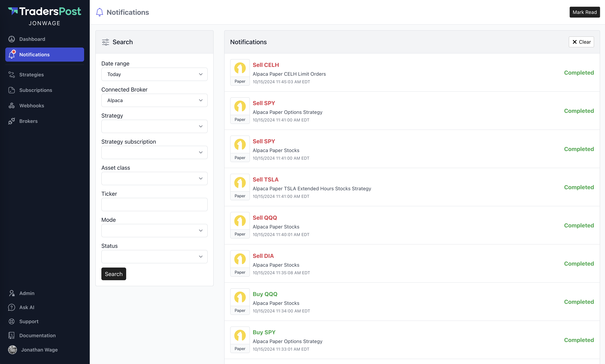This screenshot has width=605, height=364.
Task: Open the Sell QQQ notification link
Action: coord(265,218)
